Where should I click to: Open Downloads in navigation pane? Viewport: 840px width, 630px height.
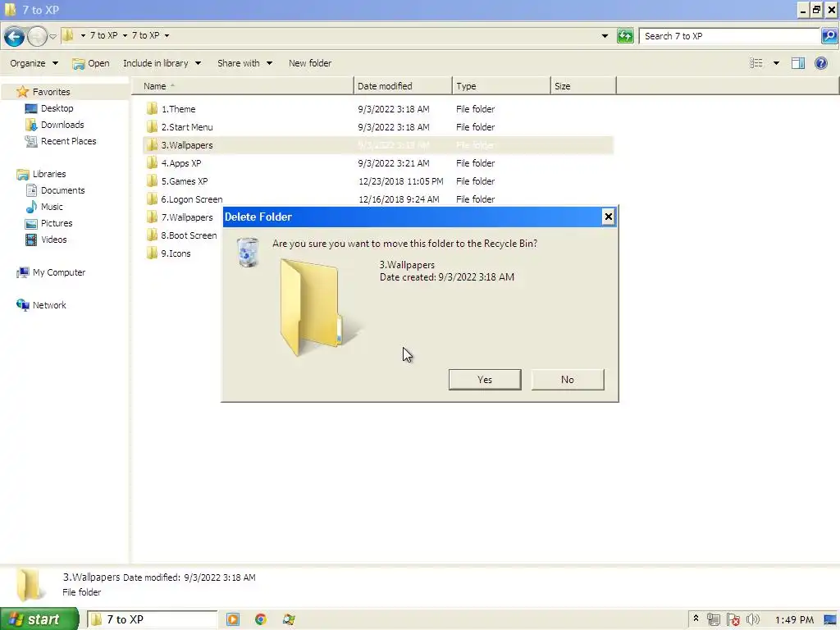tap(62, 125)
